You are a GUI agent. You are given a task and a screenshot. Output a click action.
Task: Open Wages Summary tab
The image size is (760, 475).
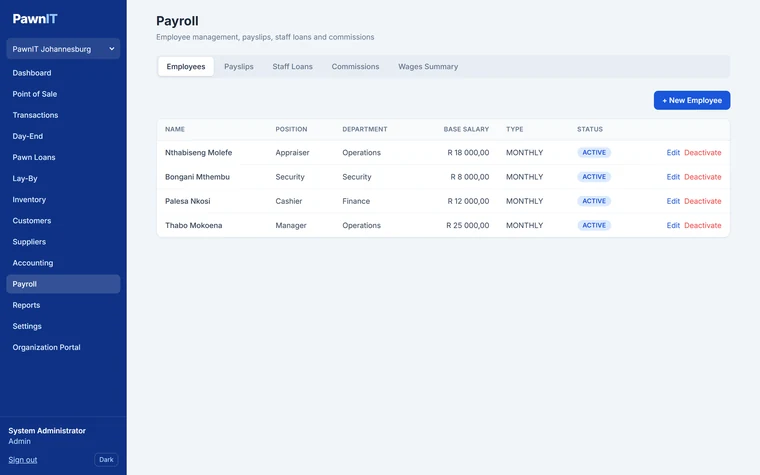coord(428,66)
